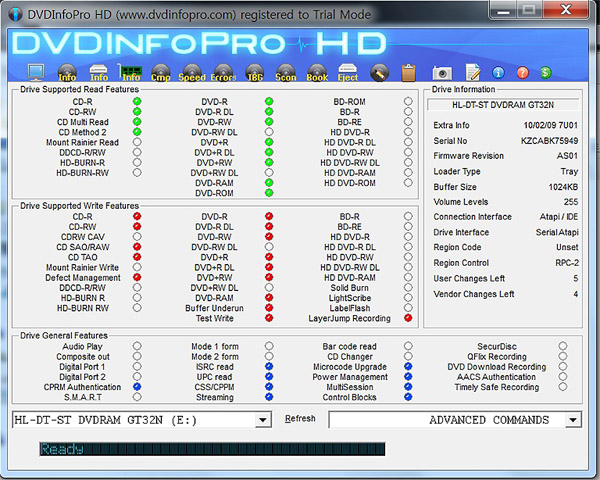Click the green dollar purchase icon
This screenshot has width=600, height=480.
point(546,73)
